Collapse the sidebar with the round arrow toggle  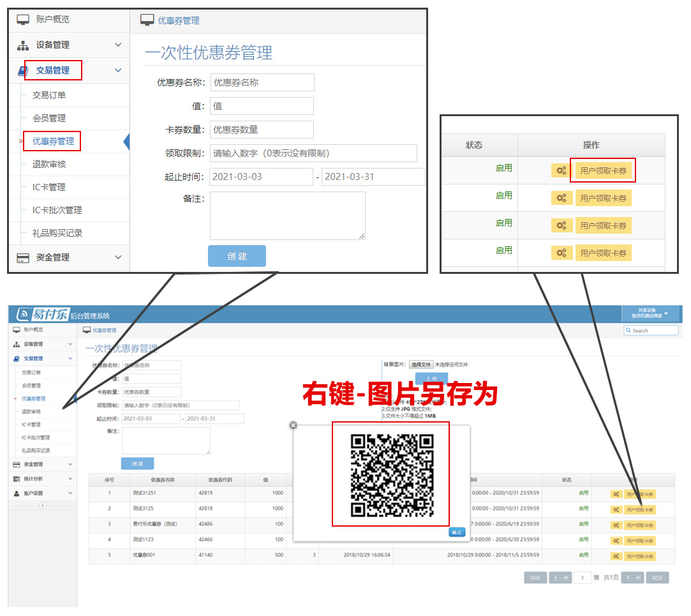tap(43, 506)
